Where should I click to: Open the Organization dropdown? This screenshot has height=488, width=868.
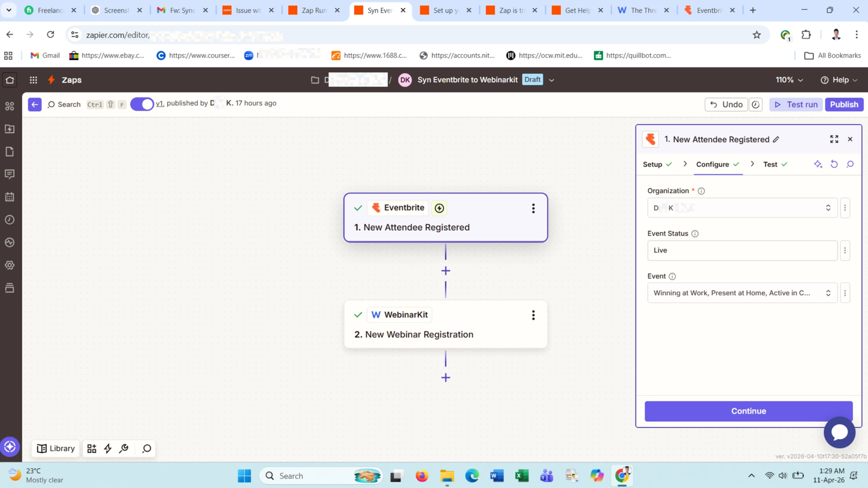(742, 208)
